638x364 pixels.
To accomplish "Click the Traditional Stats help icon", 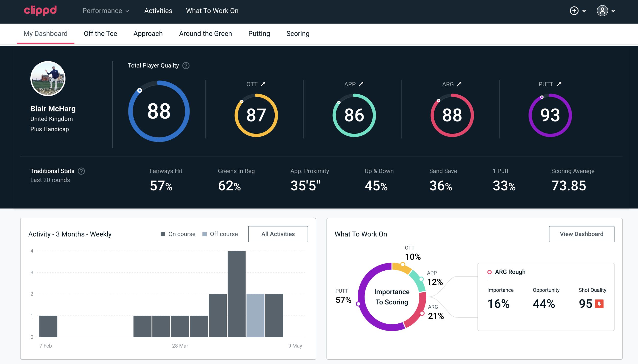I will [82, 171].
